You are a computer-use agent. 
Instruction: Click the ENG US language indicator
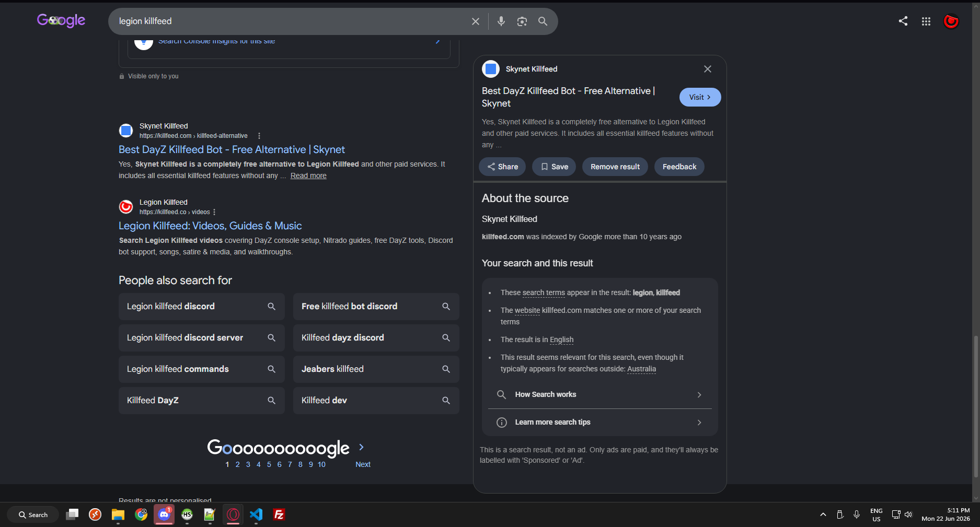point(877,514)
